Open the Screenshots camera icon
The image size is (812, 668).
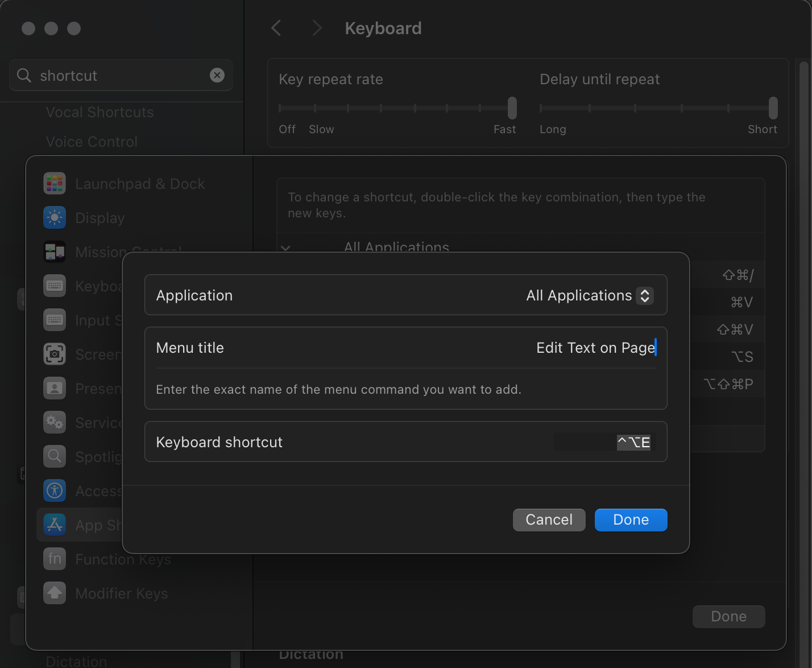[55, 354]
